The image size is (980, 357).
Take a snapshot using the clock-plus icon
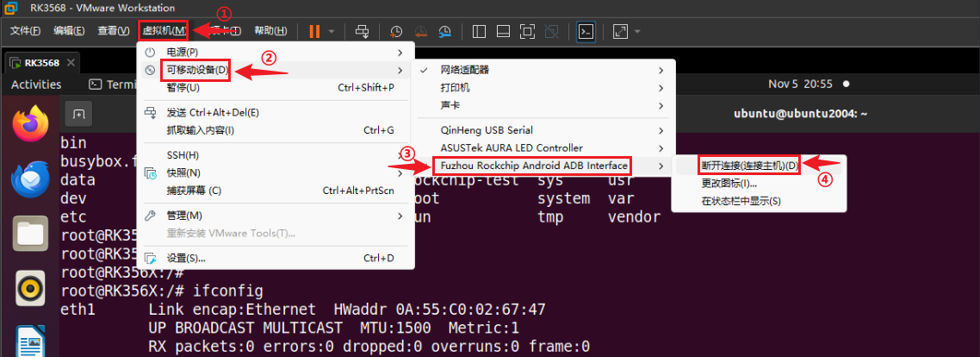(395, 32)
